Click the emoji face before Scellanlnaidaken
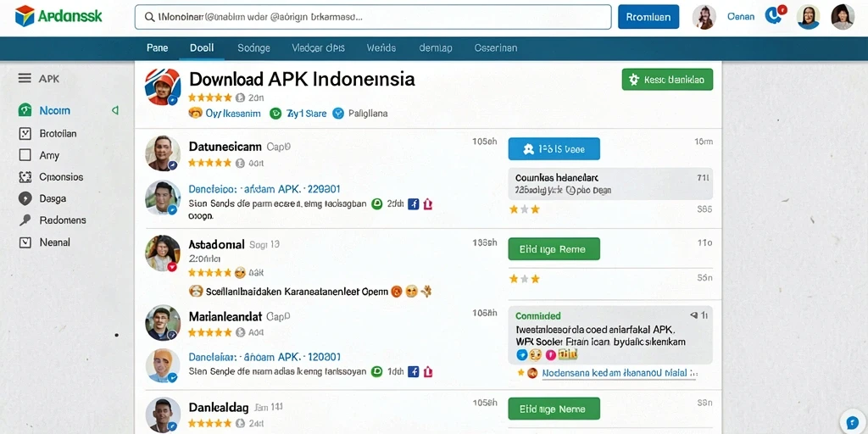The height and width of the screenshot is (434, 868). coord(196,291)
